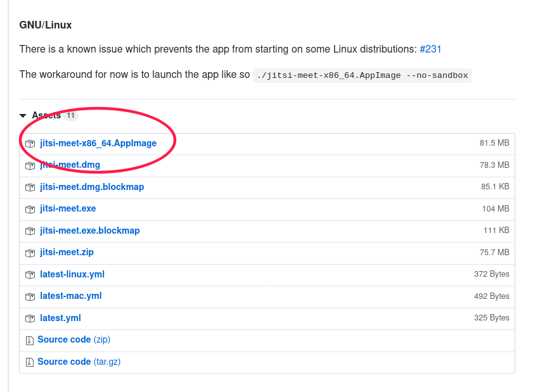Open latest-linux.yml asset
This screenshot has height=392, width=559.
pos(72,274)
